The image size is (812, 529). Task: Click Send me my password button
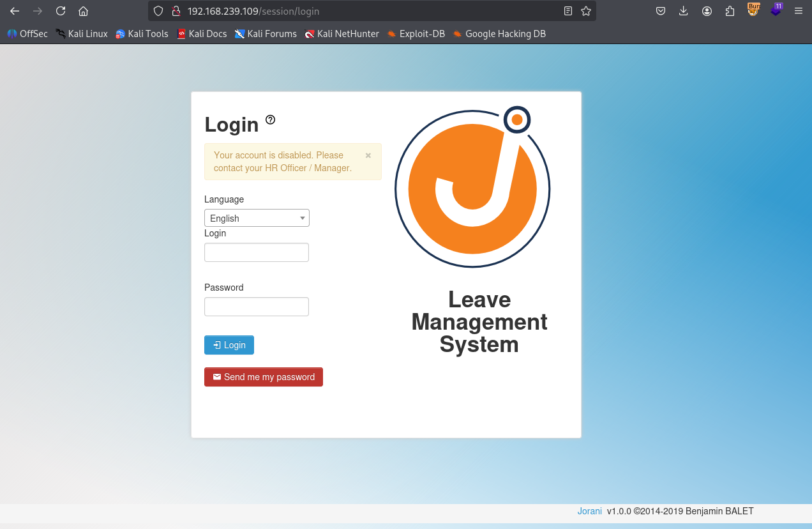(x=264, y=377)
